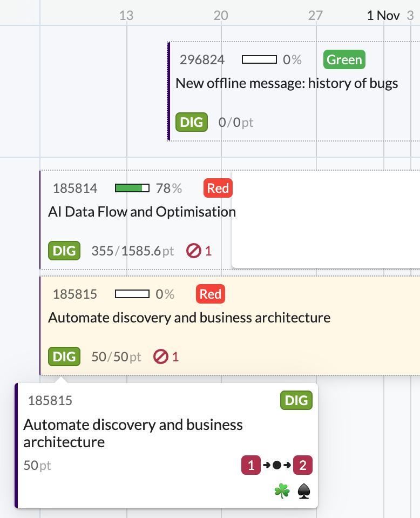Viewport: 420px width, 518px height.
Task: Open "New offline message: history of bugs" item
Action: (287, 83)
